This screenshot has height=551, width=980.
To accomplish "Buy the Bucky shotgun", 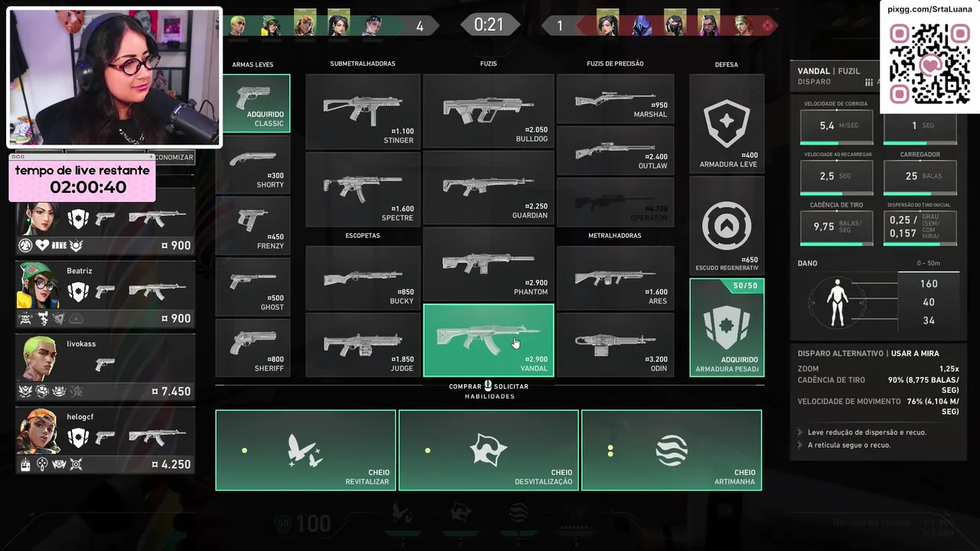I will click(363, 278).
